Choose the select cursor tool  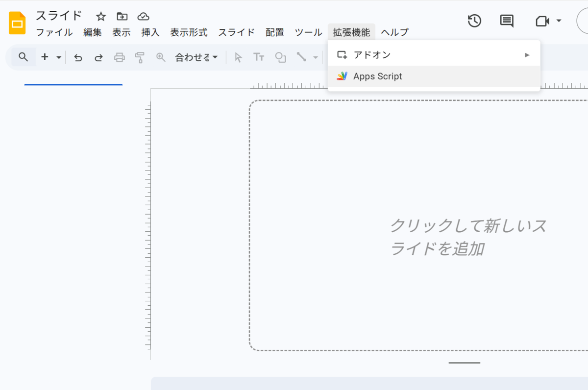pyautogui.click(x=238, y=57)
